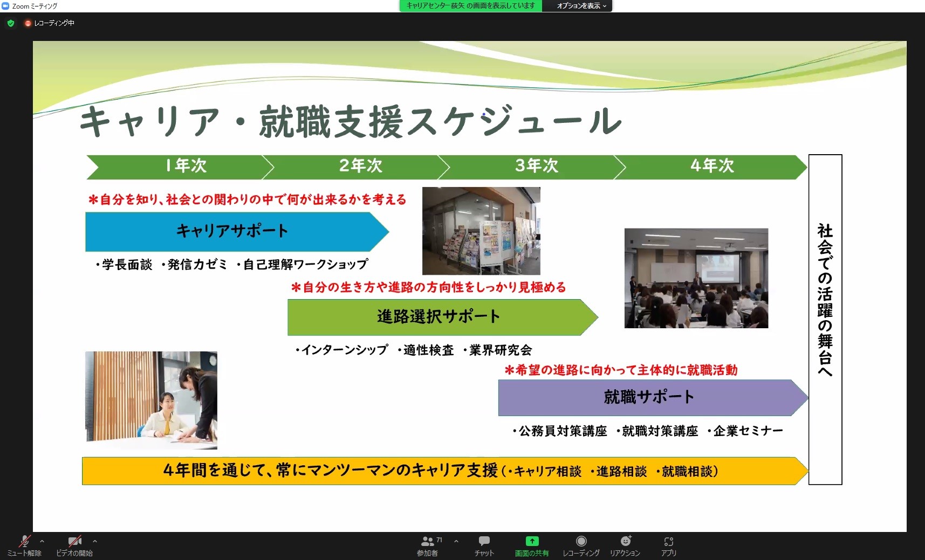Open the リアクション reactions menu

pyautogui.click(x=625, y=545)
